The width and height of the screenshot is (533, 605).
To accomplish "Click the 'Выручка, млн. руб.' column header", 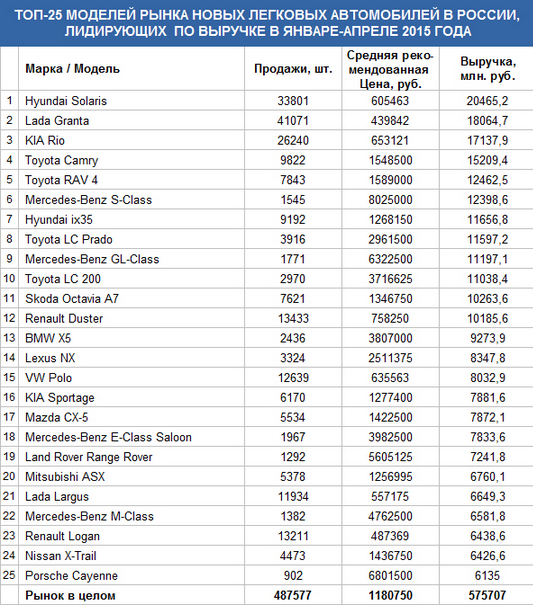I will [x=487, y=69].
